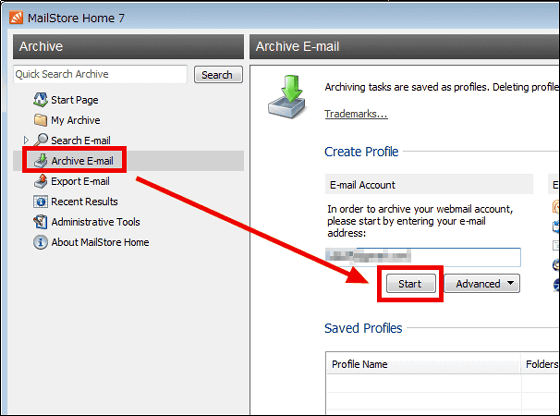Expand the Search E-mail tree node
The width and height of the screenshot is (560, 416).
[x=26, y=140]
